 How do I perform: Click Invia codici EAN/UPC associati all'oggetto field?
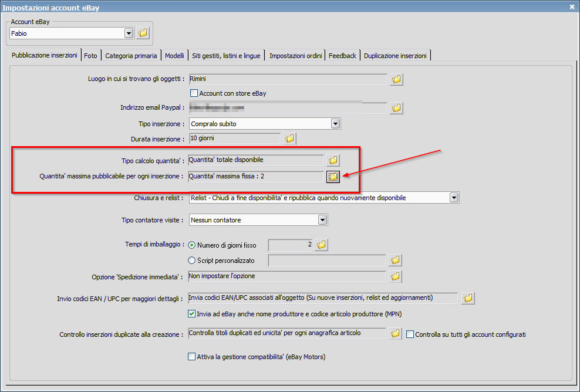click(323, 298)
